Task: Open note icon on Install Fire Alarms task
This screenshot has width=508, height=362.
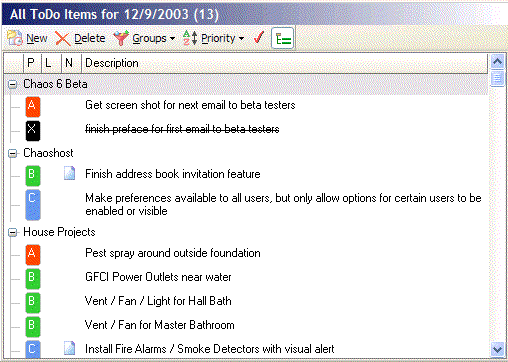Action: pos(69,348)
